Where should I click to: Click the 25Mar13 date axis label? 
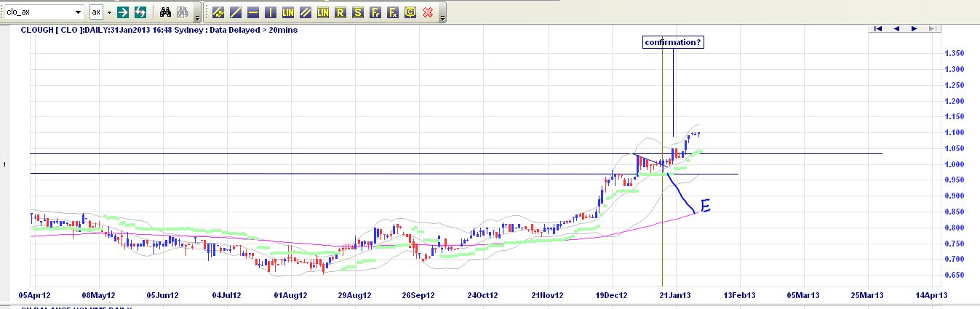pos(867,295)
